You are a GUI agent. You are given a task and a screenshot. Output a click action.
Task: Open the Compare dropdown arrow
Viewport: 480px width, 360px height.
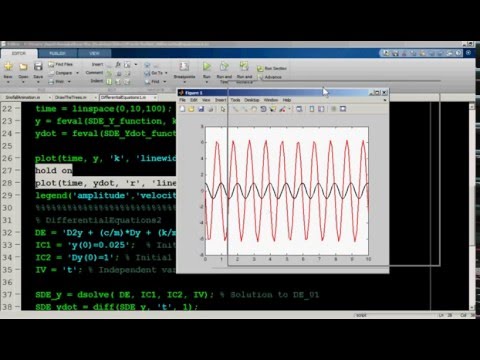(x=77, y=73)
